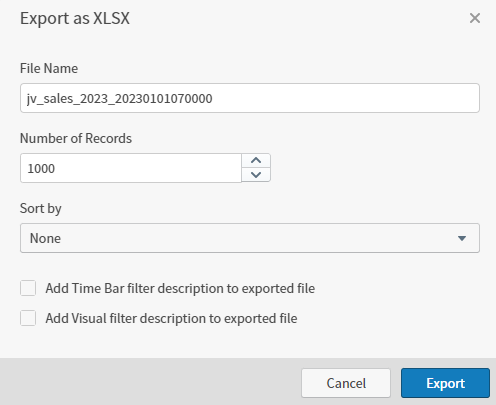Image resolution: width=496 pixels, height=405 pixels.
Task: Increase number of records with up arrow
Action: click(256, 161)
